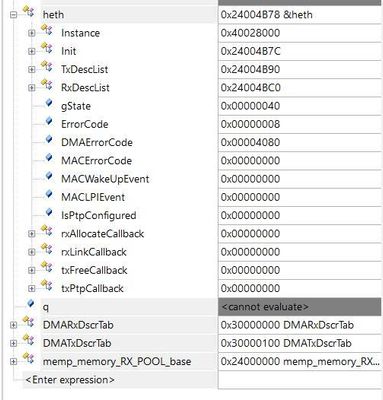
Task: Expand the rxLinkCallback member
Action: tap(31, 252)
